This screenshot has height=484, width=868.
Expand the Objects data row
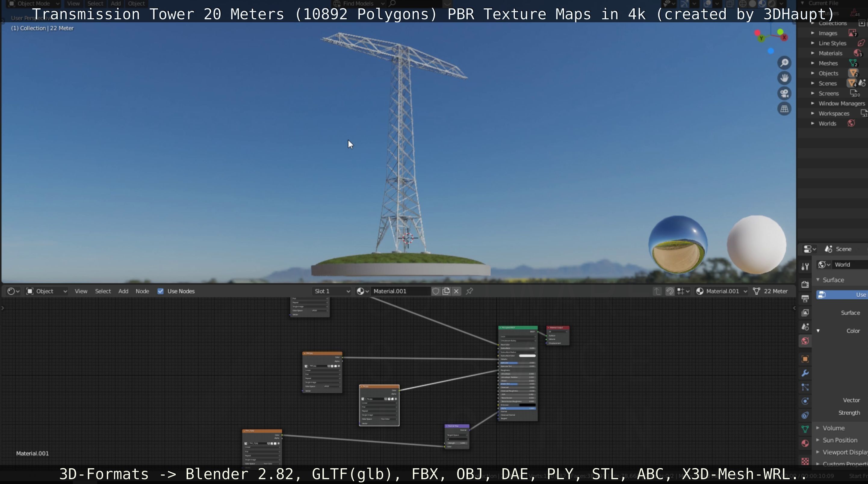pos(813,73)
